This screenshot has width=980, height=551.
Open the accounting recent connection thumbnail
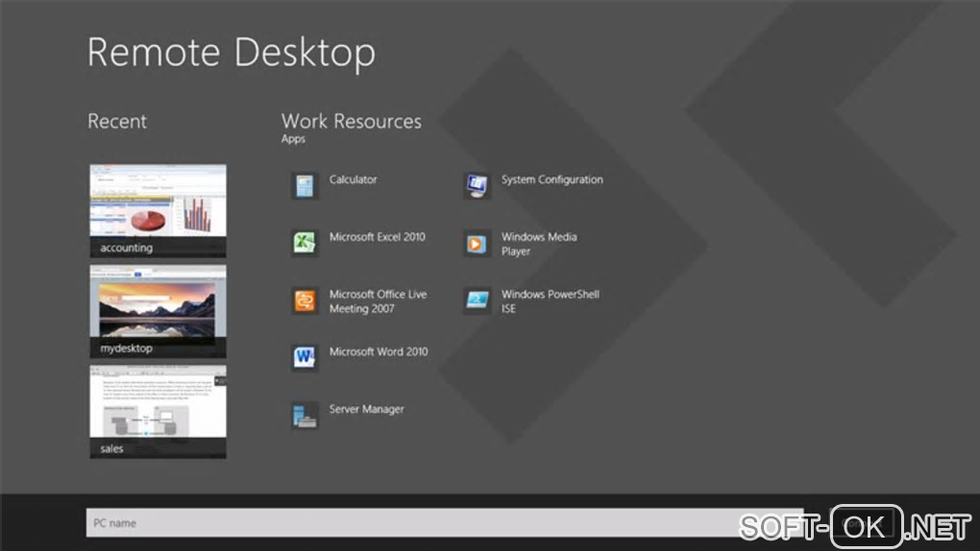159,210
